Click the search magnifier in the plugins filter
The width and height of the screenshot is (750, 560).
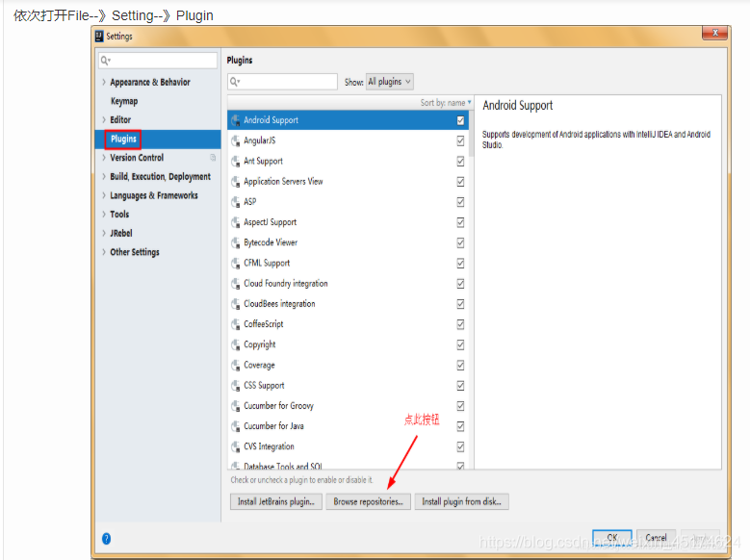(x=234, y=82)
